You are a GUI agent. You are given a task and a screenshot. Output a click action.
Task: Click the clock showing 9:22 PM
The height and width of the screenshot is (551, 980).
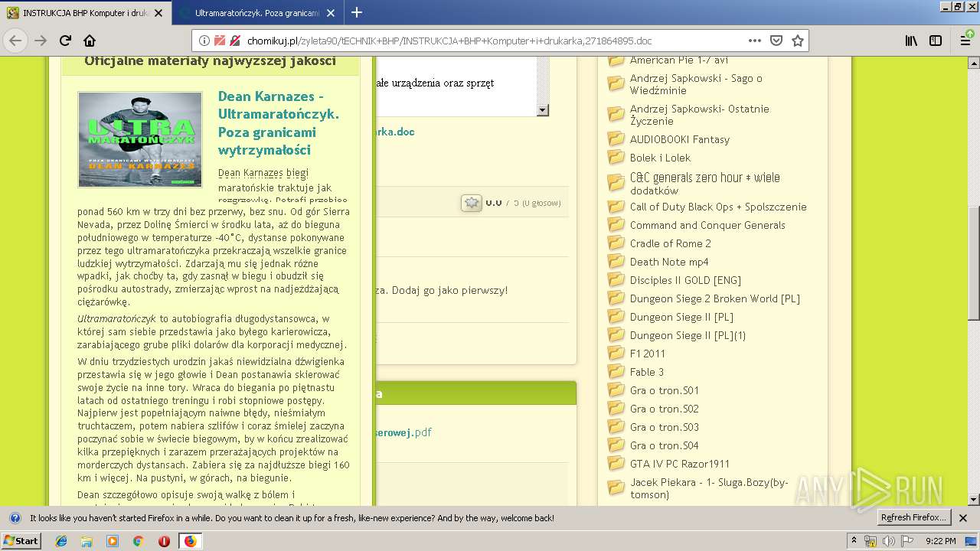(940, 541)
